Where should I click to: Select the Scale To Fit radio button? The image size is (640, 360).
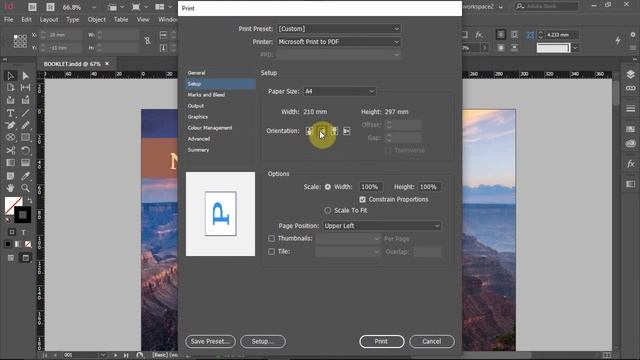point(328,210)
